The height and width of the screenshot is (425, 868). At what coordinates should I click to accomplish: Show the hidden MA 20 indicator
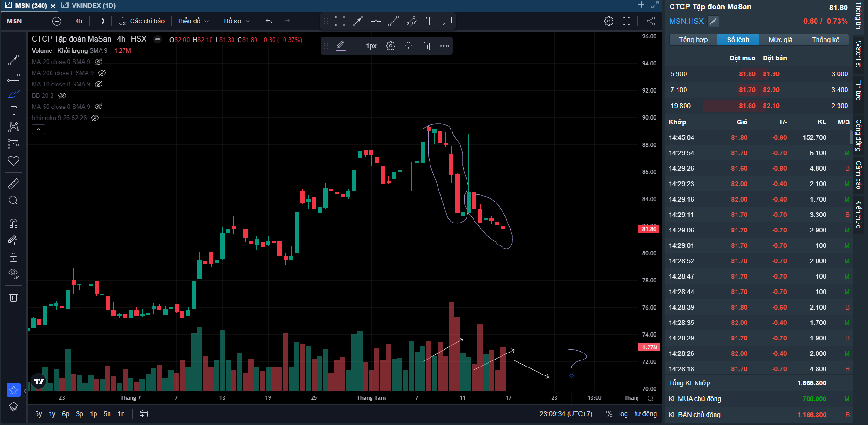point(99,62)
